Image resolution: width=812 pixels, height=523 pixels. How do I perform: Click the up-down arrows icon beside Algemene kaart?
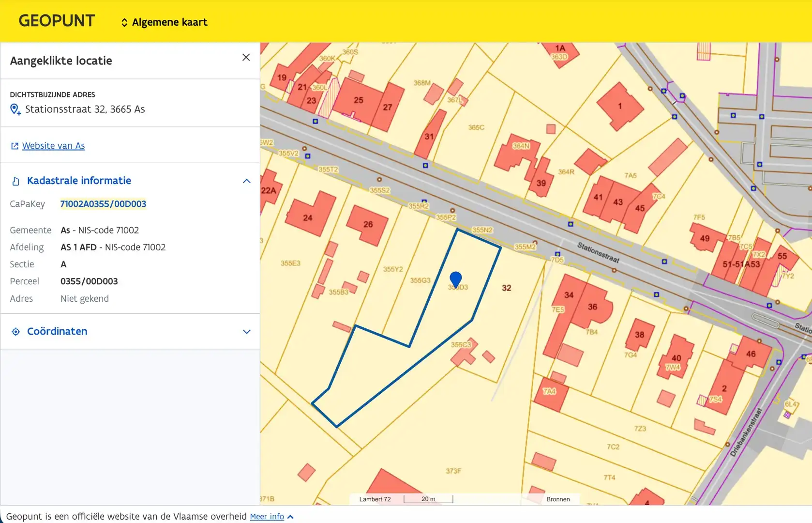(x=124, y=23)
